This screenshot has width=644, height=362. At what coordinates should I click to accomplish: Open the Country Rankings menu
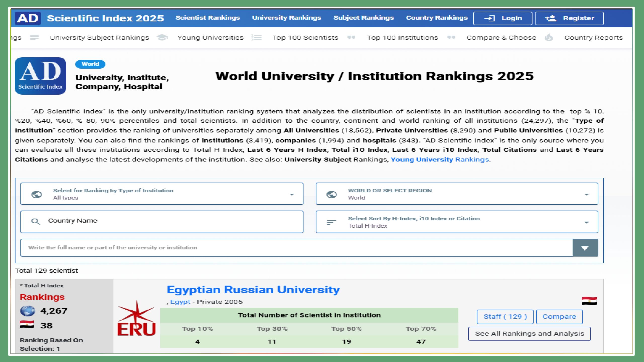tap(436, 18)
